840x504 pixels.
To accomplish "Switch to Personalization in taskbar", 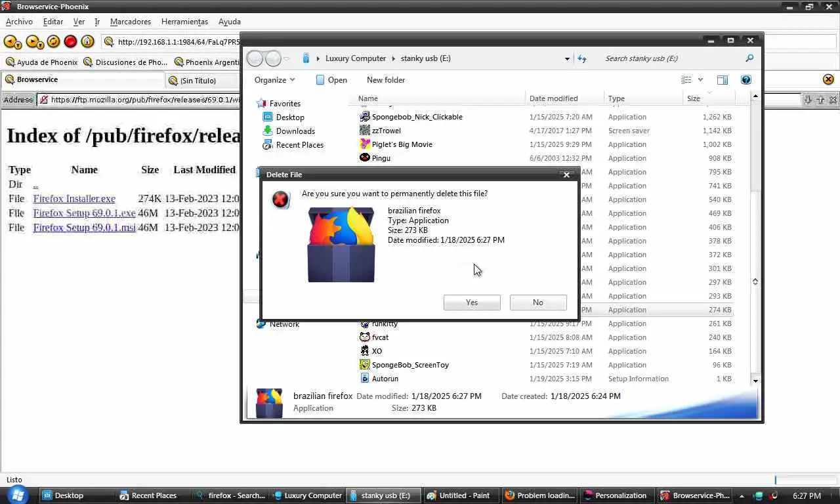I will (x=617, y=495).
